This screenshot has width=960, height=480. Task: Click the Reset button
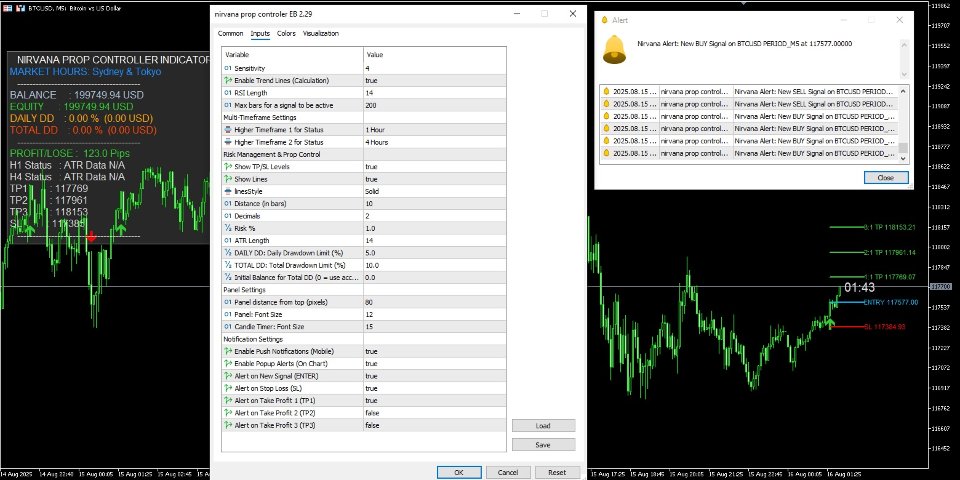[x=557, y=473]
